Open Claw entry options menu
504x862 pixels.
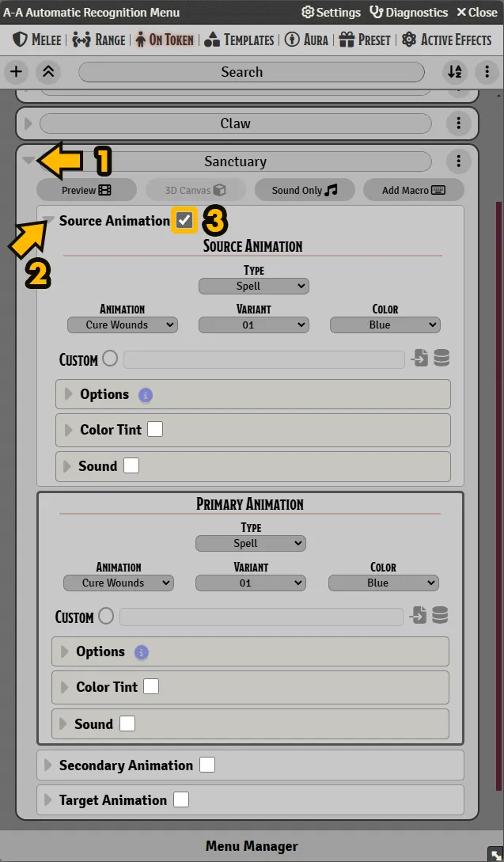458,123
